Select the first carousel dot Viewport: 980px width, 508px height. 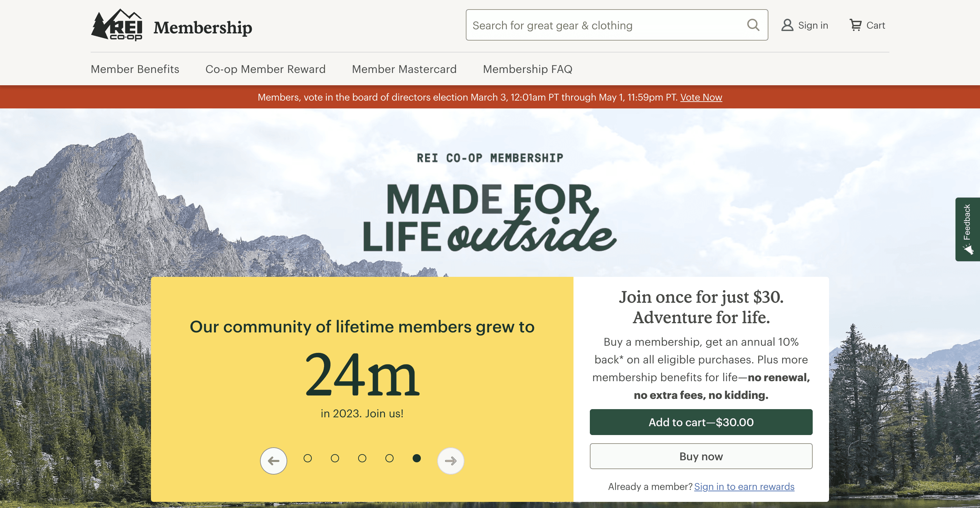coord(308,458)
